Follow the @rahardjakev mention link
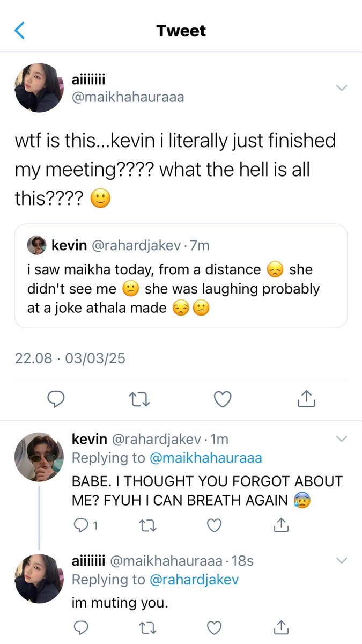Viewport: 362px width, 644px height. [194, 580]
